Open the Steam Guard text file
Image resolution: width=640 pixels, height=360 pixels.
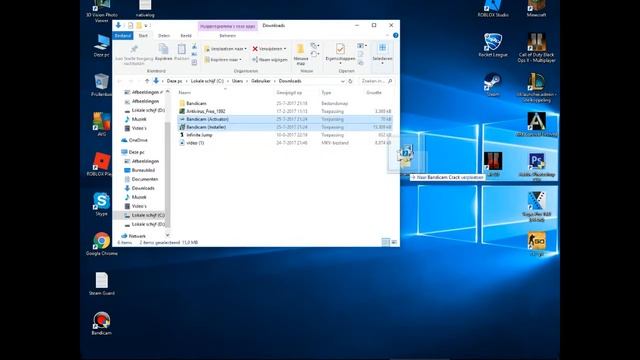pos(101,283)
